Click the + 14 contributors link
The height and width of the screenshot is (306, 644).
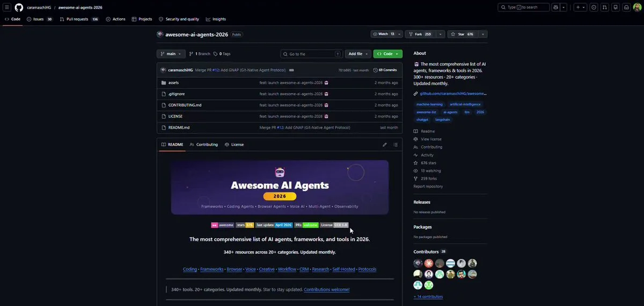tap(428, 296)
